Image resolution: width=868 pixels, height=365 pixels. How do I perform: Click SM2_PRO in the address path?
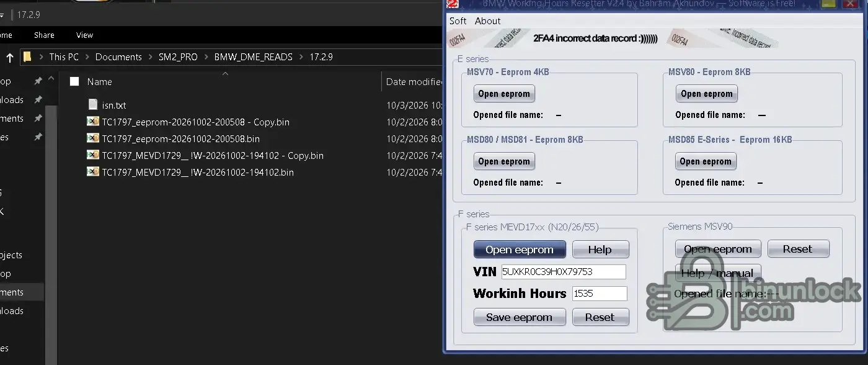[x=178, y=56]
